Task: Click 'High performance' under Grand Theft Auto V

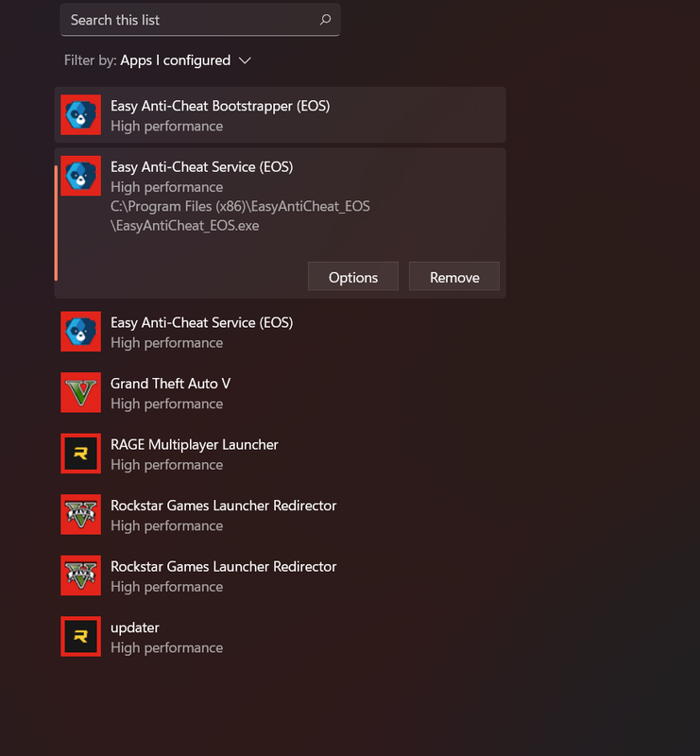Action: click(x=167, y=404)
